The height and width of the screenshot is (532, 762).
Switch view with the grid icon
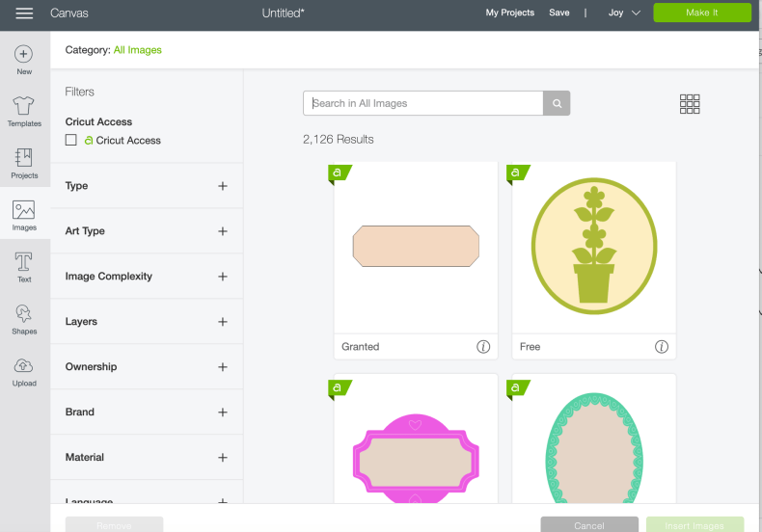point(690,104)
